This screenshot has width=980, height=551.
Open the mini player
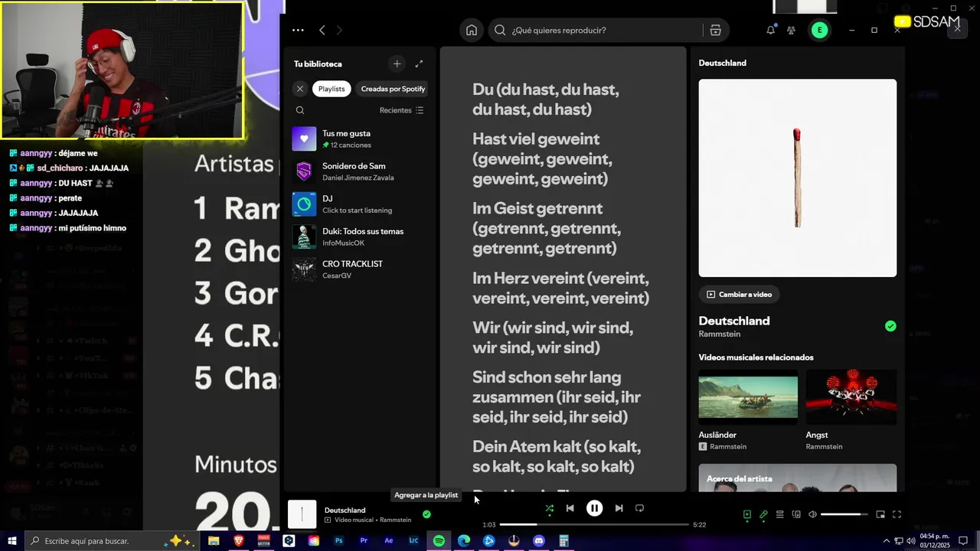(x=880, y=514)
